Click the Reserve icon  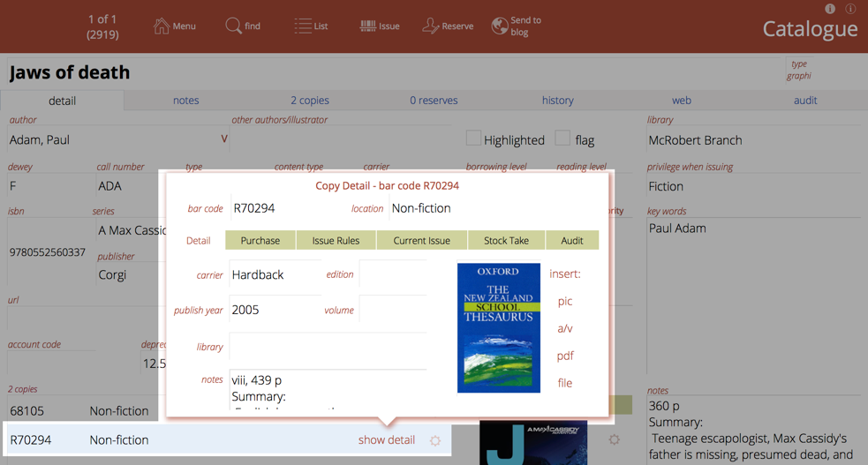(x=430, y=26)
